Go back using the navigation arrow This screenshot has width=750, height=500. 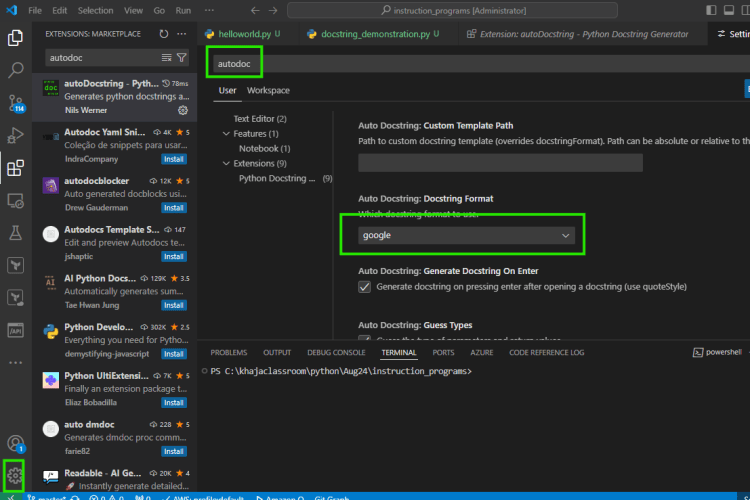[255, 11]
